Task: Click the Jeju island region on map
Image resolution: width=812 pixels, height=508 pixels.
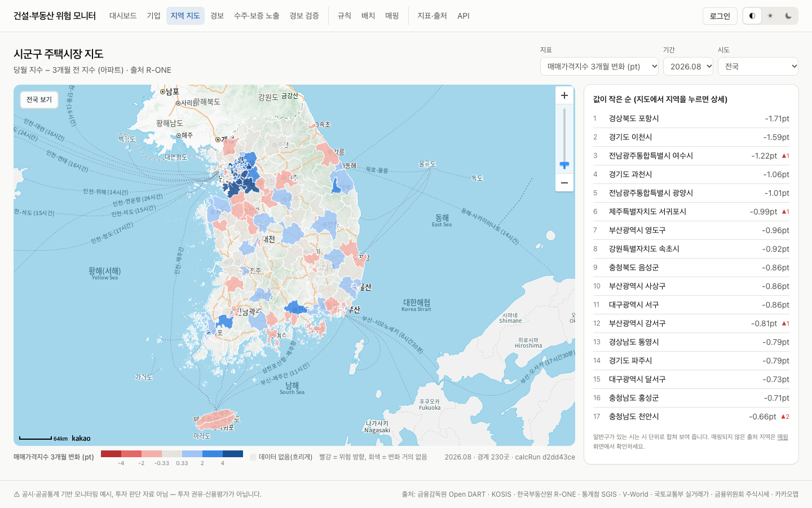Action: tap(214, 419)
